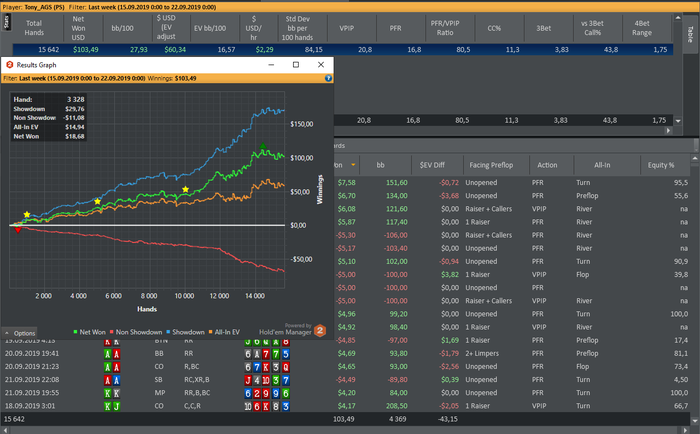The height and width of the screenshot is (434, 700).
Task: Click the yellow star marker near 5 000 hands
Action: click(97, 202)
